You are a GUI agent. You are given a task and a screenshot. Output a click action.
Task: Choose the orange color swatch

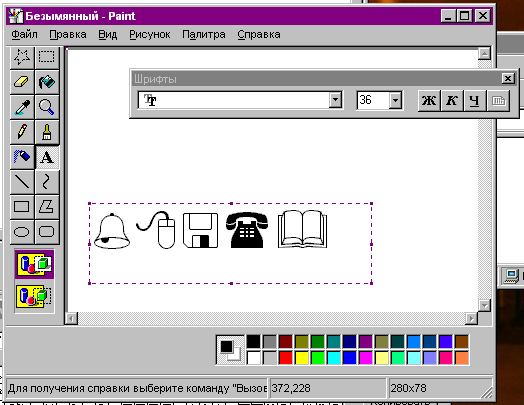click(x=462, y=358)
